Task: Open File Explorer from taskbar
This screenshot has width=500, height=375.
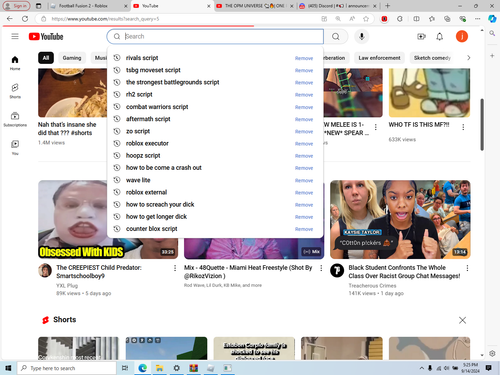Action: coord(160,368)
